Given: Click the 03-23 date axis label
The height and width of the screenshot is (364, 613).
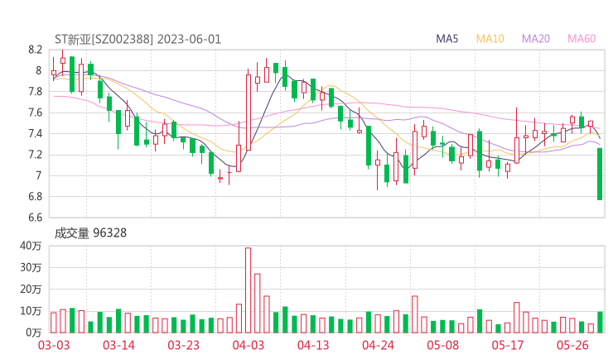Looking at the screenshot, I should click(x=183, y=345).
